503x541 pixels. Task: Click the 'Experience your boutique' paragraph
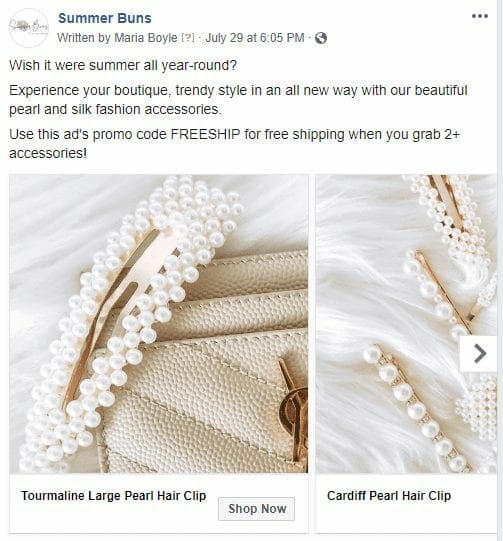(x=238, y=100)
